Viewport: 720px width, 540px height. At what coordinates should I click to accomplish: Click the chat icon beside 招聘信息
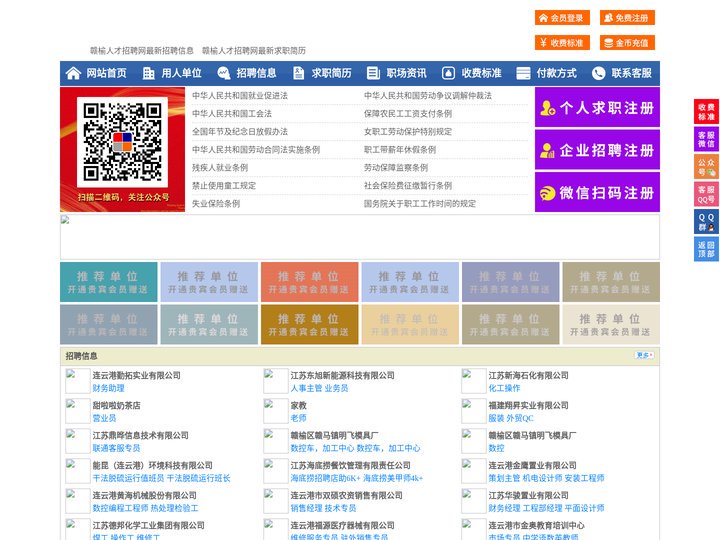[224, 73]
